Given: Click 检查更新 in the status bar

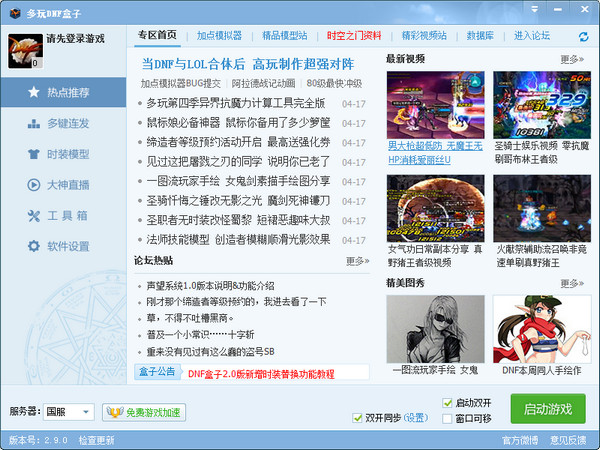Looking at the screenshot, I should pyautogui.click(x=96, y=440).
